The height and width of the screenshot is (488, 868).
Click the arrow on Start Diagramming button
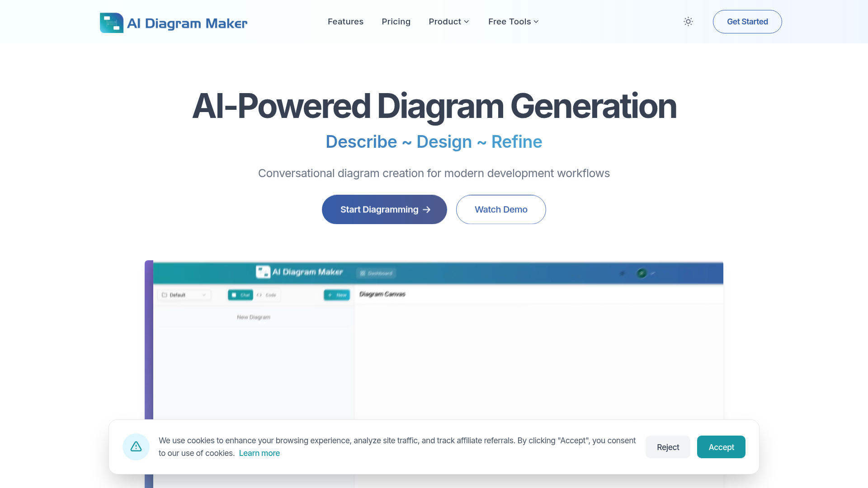pyautogui.click(x=427, y=210)
